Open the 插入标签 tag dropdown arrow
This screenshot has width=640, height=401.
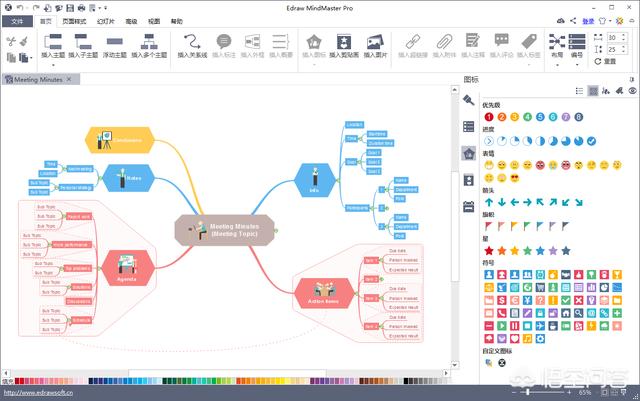529,65
